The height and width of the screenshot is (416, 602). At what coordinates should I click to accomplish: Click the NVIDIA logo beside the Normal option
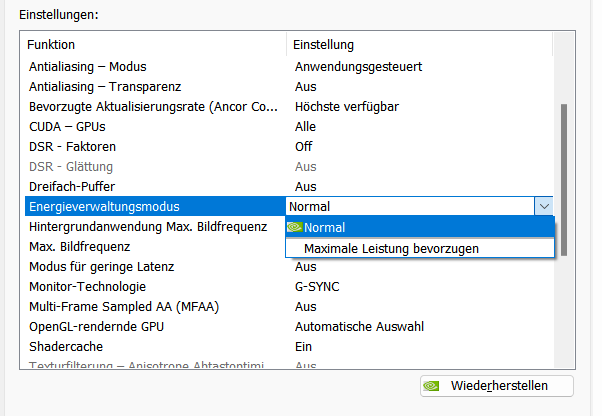[x=294, y=227]
